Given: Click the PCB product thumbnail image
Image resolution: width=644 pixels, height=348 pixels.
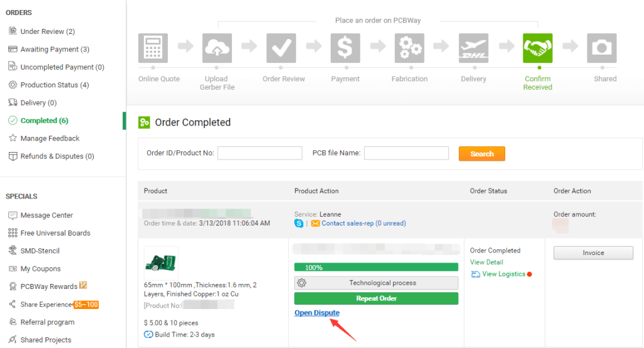Looking at the screenshot, I should tap(161, 263).
